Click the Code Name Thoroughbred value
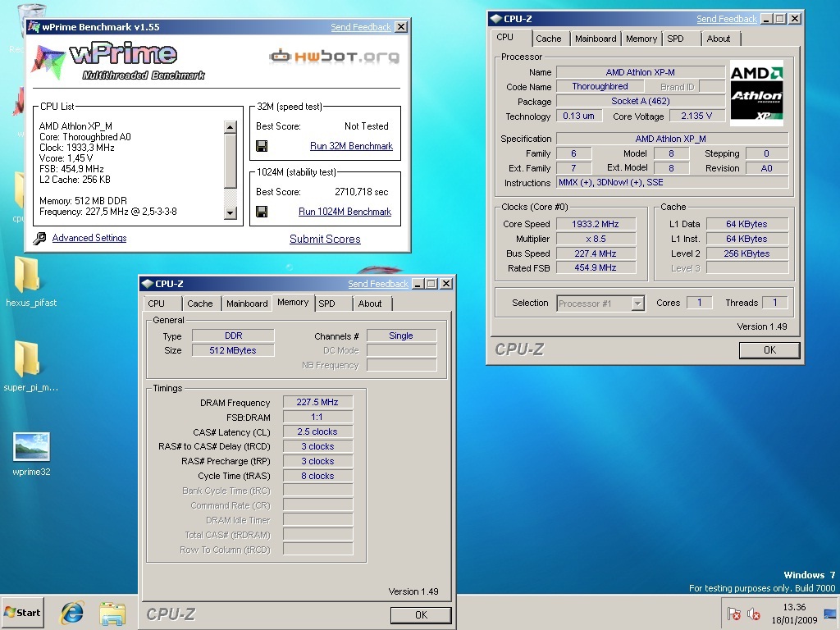The image size is (840, 630). [600, 86]
